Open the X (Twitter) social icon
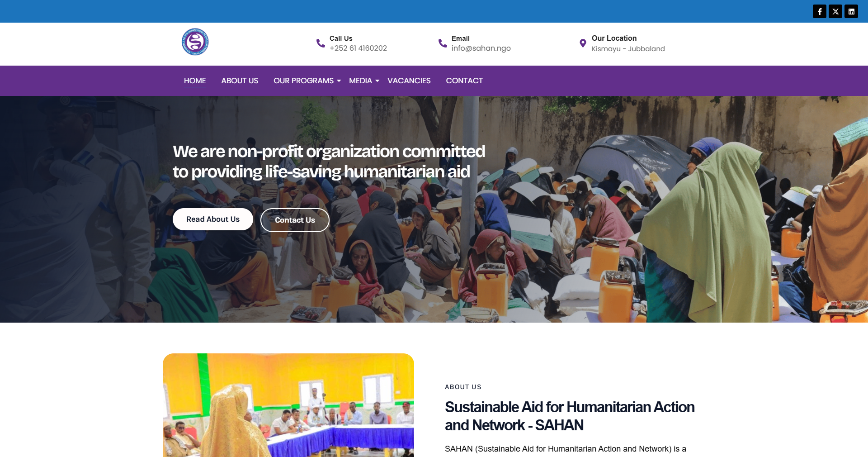The height and width of the screenshot is (457, 868). coord(835,11)
